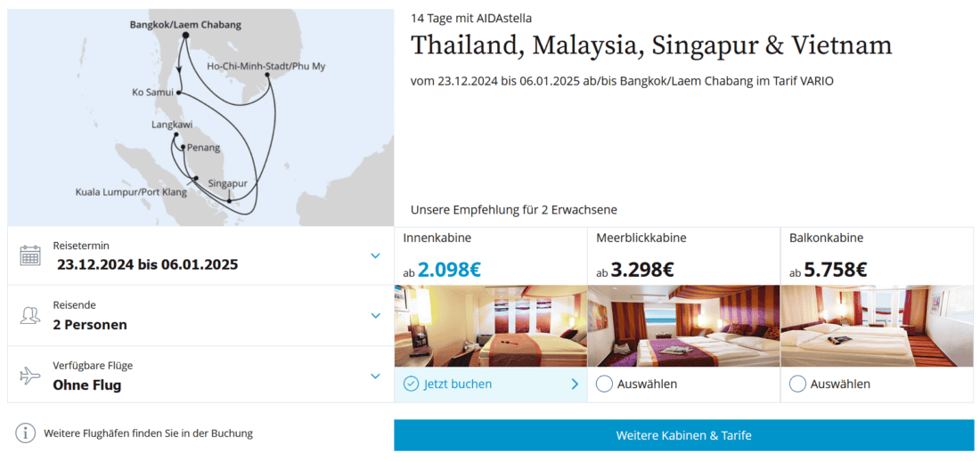Expand the Reisetermin date dropdown
Screen dimensions: 980x461
coord(375,256)
